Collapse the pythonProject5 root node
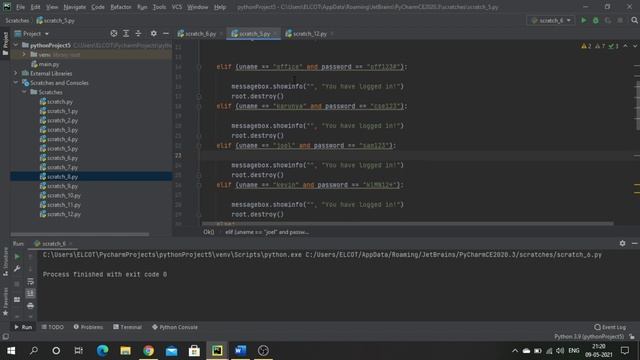 [16, 45]
